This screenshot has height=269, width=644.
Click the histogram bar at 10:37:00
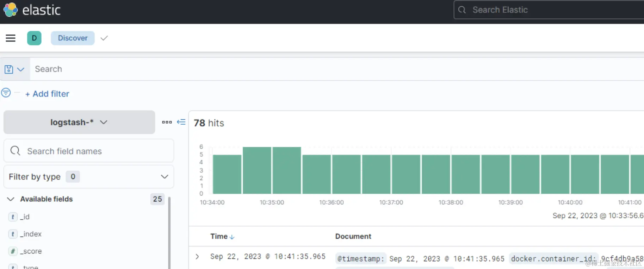click(406, 174)
